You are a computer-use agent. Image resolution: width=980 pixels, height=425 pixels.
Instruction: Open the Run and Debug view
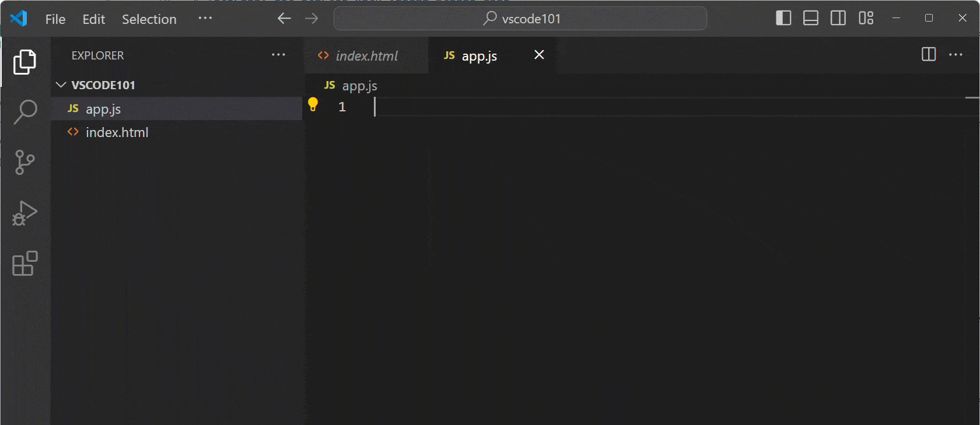25,213
